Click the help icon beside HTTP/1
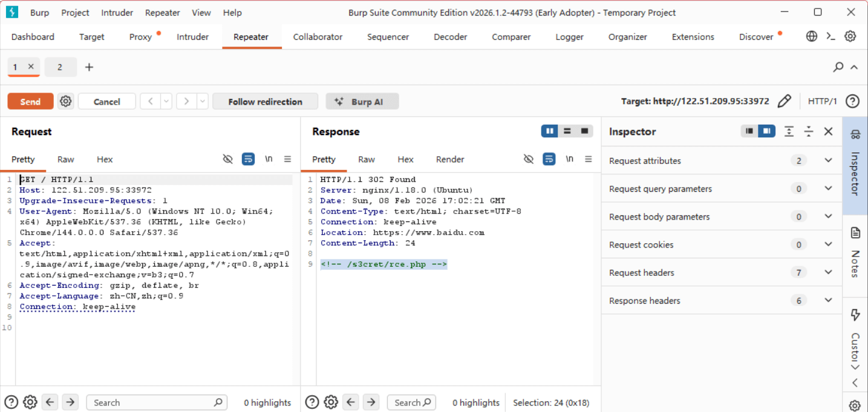This screenshot has width=868, height=412. tap(852, 101)
